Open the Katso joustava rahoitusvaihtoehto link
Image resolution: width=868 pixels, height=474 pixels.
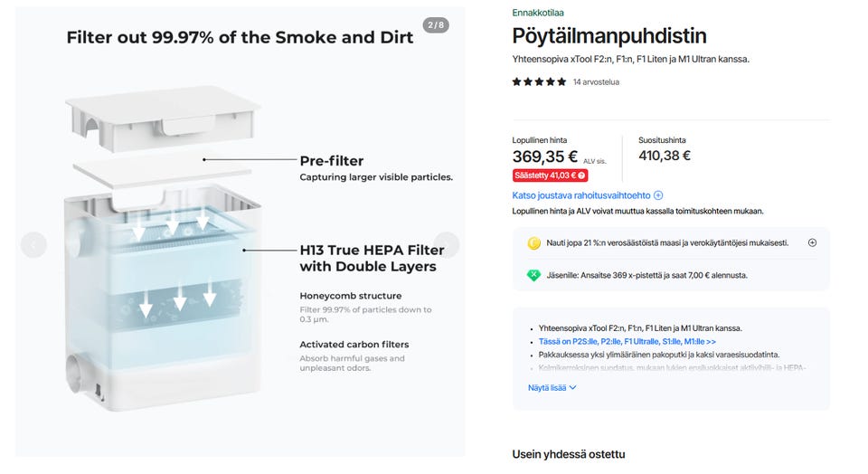(x=581, y=195)
